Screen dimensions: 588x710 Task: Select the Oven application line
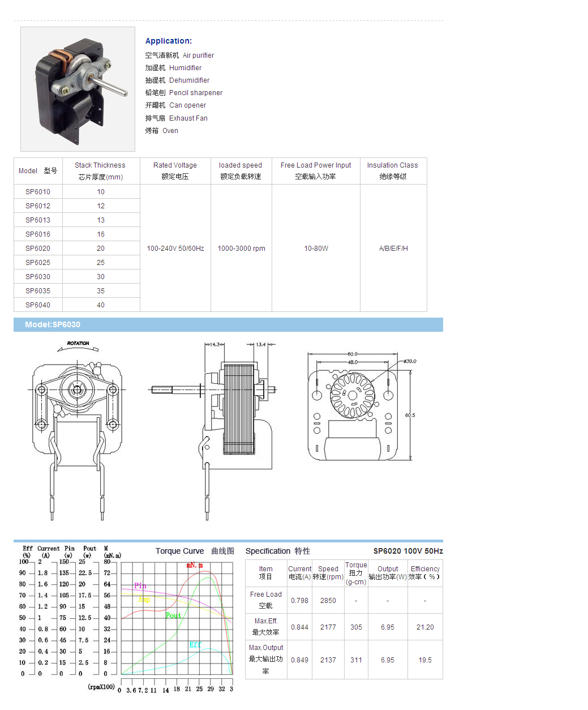click(x=161, y=131)
